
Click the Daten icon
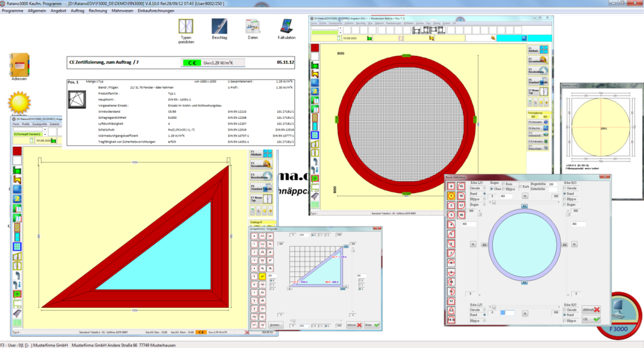click(x=252, y=27)
